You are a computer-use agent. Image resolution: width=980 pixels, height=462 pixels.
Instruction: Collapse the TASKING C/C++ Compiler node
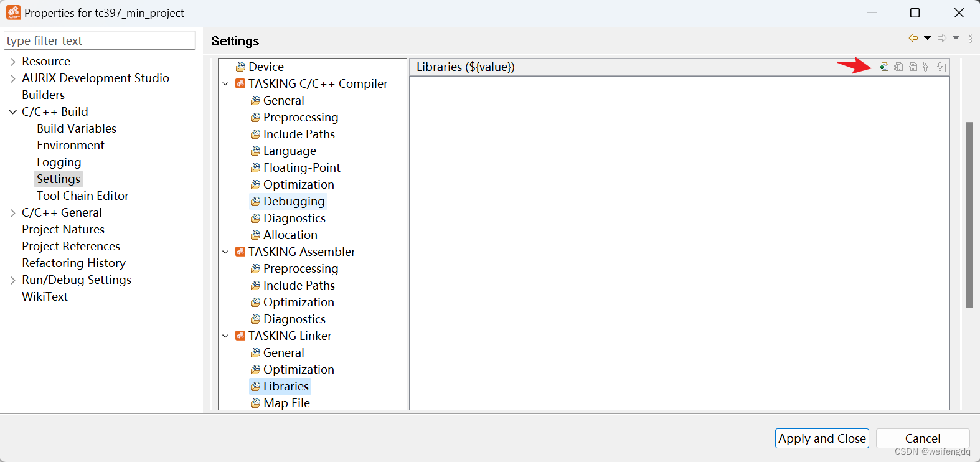[225, 84]
